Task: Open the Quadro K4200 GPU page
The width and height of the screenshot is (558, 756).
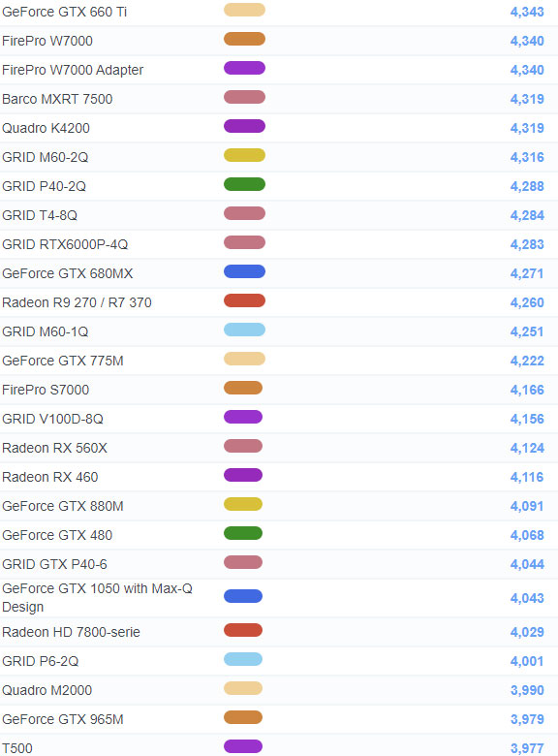Action: 46,128
